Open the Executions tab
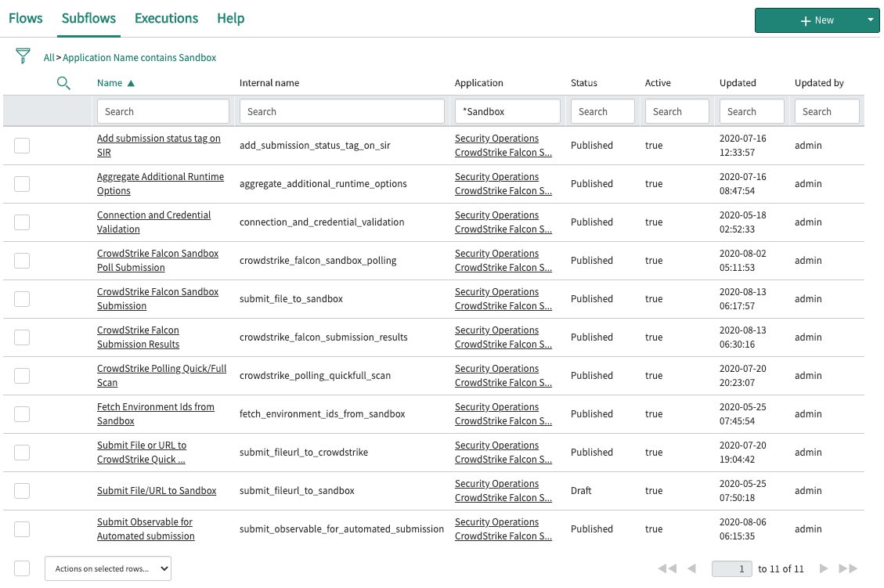The image size is (884, 588). coord(166,18)
